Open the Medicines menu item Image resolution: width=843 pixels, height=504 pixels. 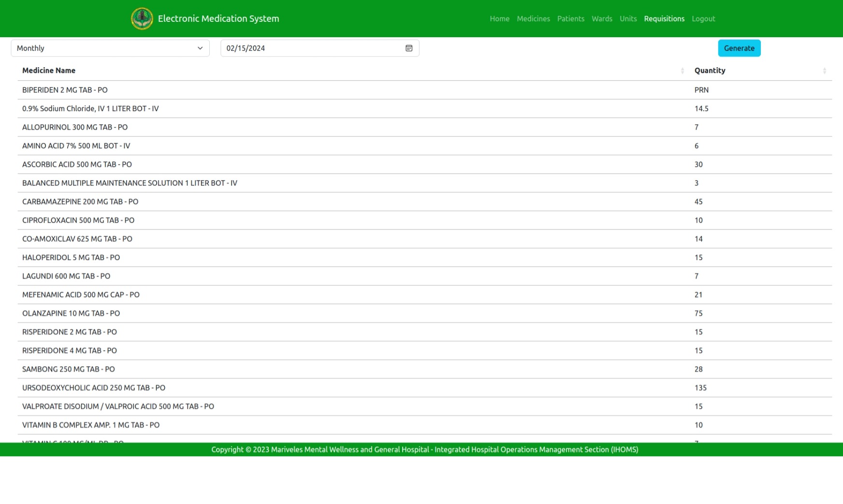[533, 19]
